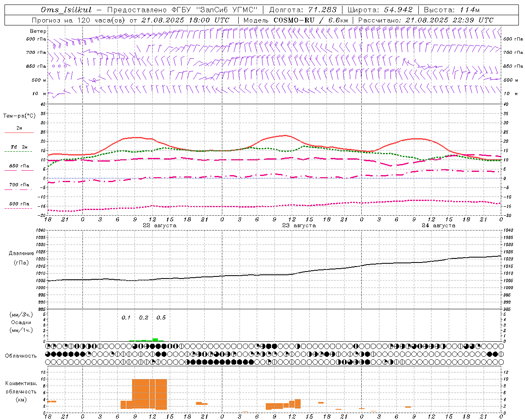
Task: Click the 22 августа date label
Action: coord(160,226)
